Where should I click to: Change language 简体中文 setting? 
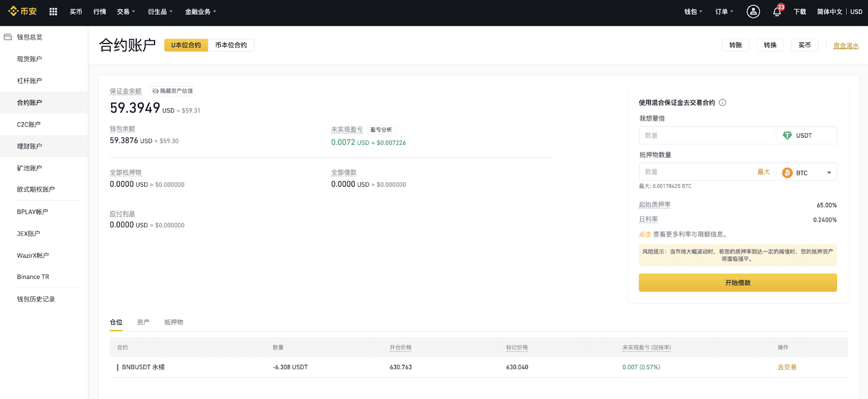click(829, 11)
